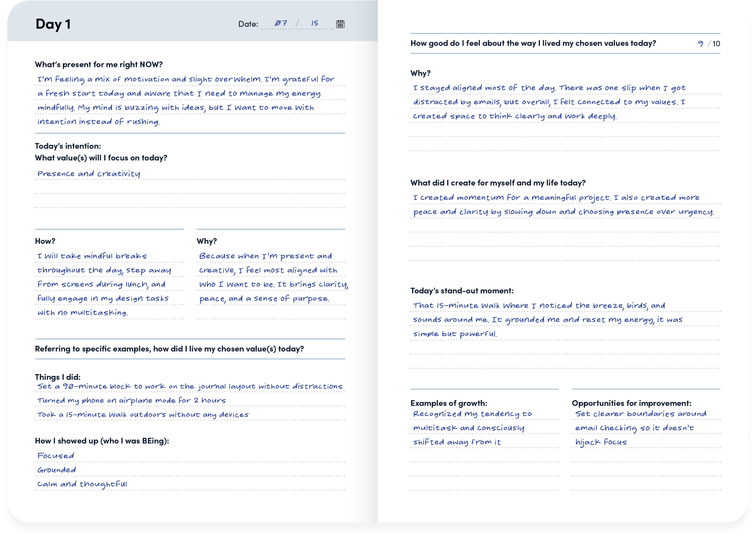The height and width of the screenshot is (537, 756).
Task: Click the 'Presence and creativity' value entry
Action: [89, 174]
